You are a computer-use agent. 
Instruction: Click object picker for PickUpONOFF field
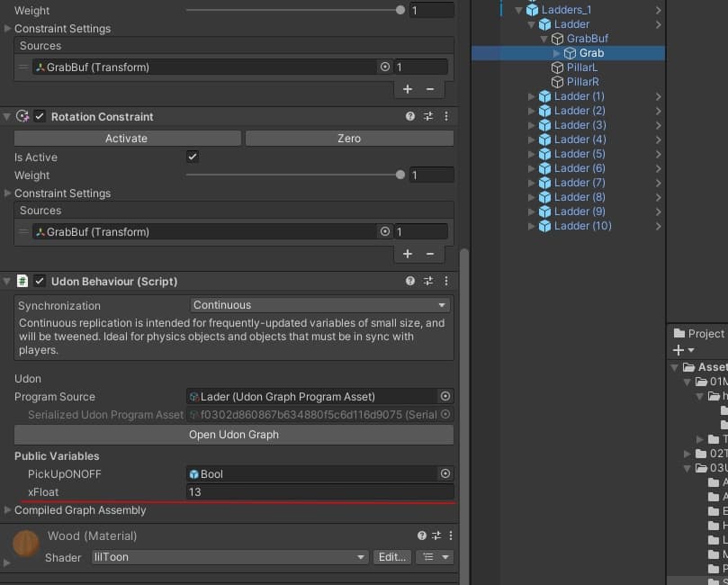coord(445,474)
